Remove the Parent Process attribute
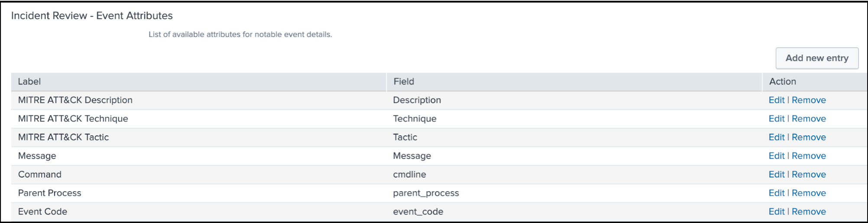Screen dimensions: 868x223 click(809, 193)
